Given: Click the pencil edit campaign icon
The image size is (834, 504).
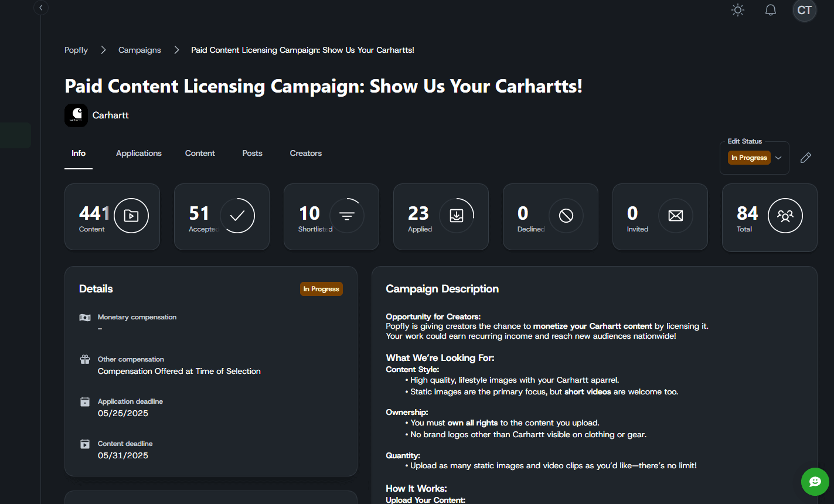Looking at the screenshot, I should [806, 158].
